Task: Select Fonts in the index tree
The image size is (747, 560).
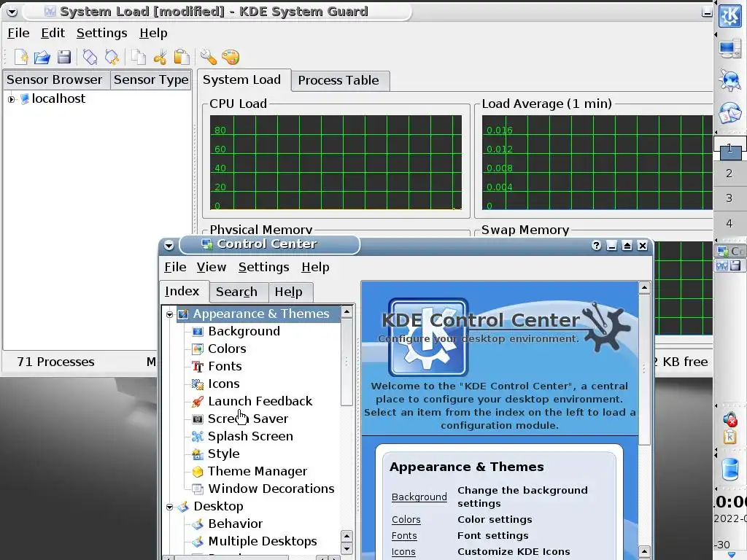Action: (x=225, y=366)
